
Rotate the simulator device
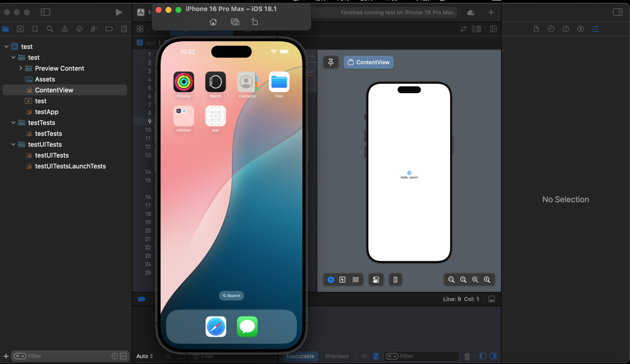[x=255, y=22]
